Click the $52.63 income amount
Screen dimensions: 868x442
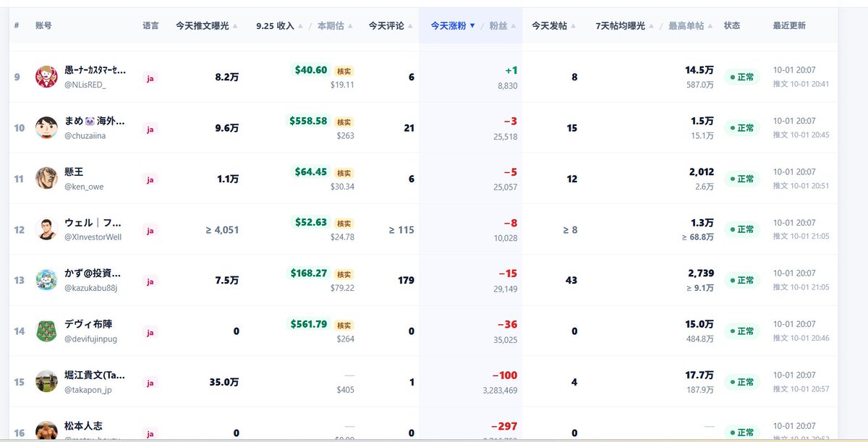click(311, 222)
